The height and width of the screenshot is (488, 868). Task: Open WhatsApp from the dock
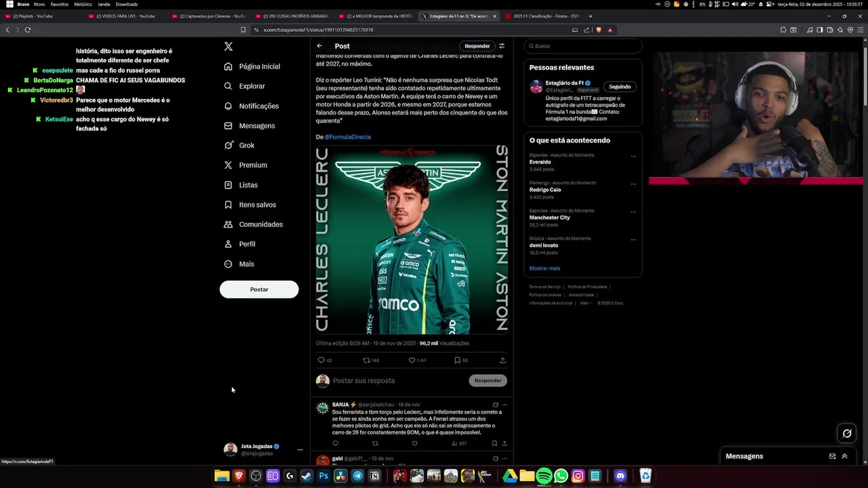pos(561,476)
